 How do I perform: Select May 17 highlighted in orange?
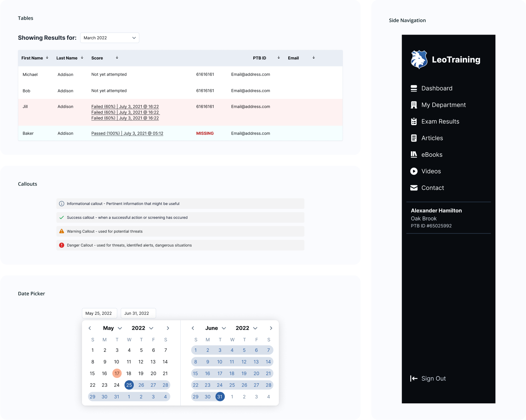point(117,373)
